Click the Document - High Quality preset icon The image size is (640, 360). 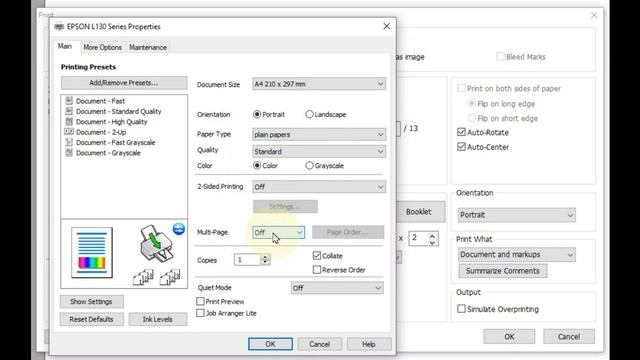[69, 121]
